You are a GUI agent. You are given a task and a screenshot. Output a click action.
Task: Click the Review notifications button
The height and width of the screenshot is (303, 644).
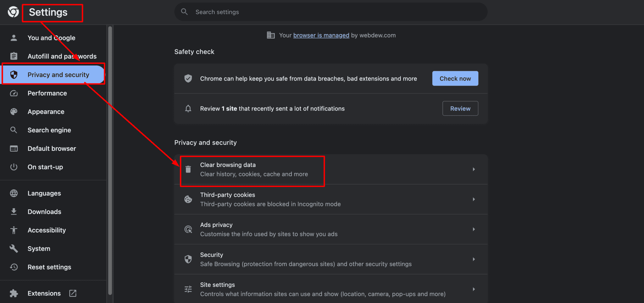[x=460, y=109]
